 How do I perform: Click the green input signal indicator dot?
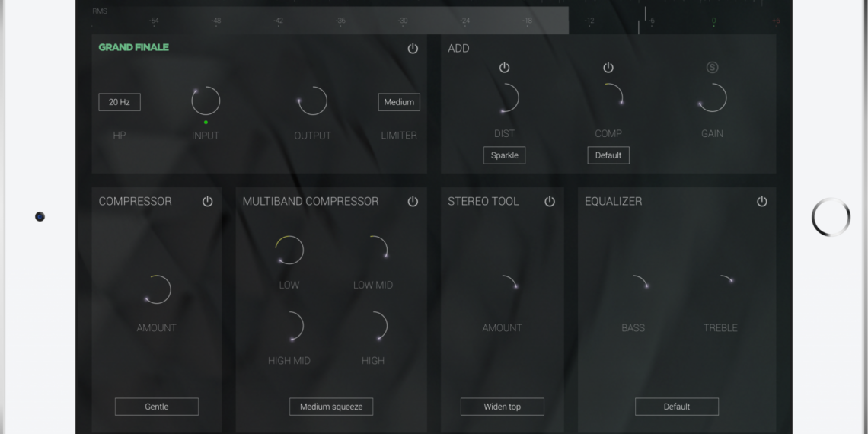point(206,123)
